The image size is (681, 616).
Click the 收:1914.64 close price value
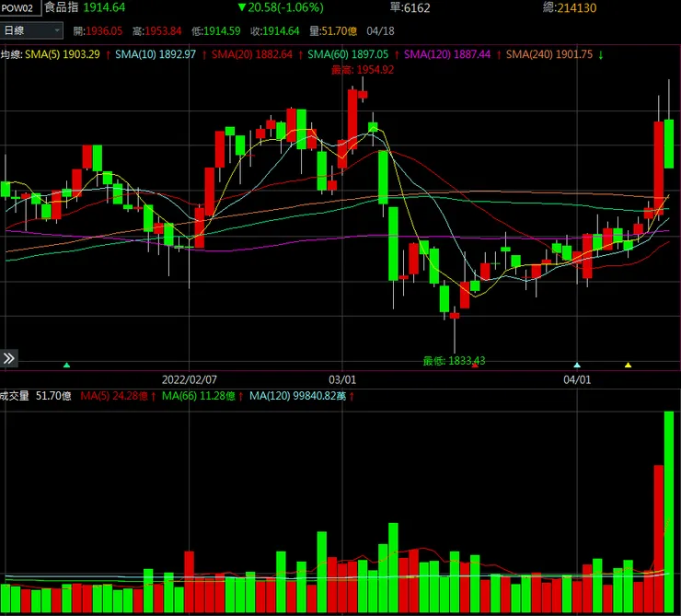275,30
